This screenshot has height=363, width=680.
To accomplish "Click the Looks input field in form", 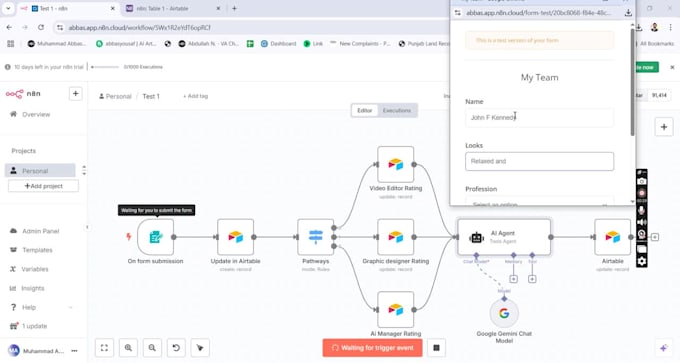I will [539, 161].
